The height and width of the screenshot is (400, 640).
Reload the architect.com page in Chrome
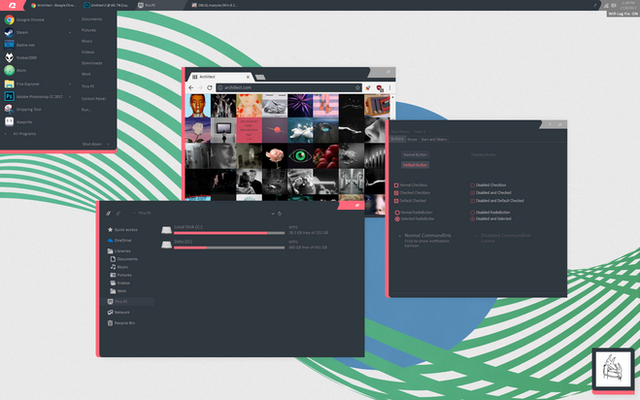pyautogui.click(x=209, y=87)
